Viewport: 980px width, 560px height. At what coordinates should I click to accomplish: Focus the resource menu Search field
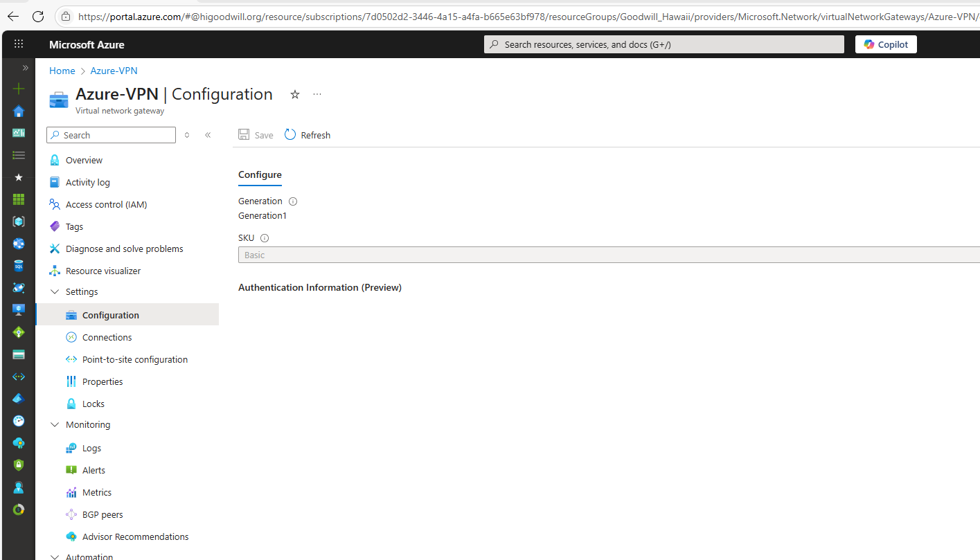pyautogui.click(x=111, y=135)
